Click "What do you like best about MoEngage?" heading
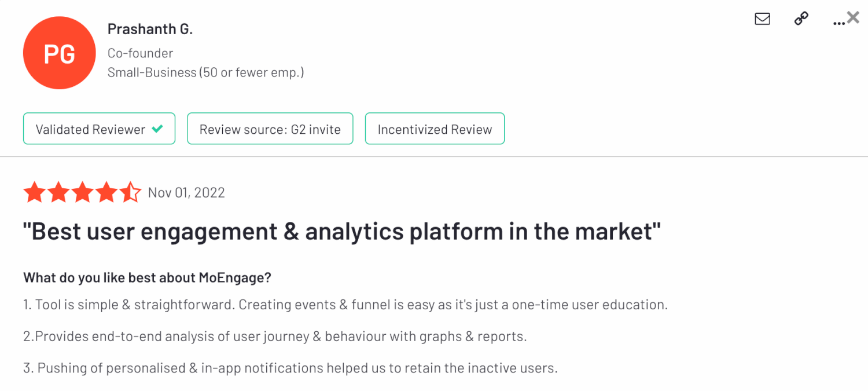This screenshot has height=391, width=868. pyautogui.click(x=147, y=277)
